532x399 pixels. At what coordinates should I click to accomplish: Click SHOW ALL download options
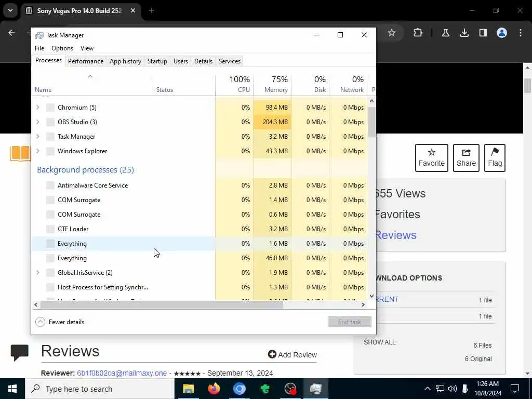[x=379, y=342]
